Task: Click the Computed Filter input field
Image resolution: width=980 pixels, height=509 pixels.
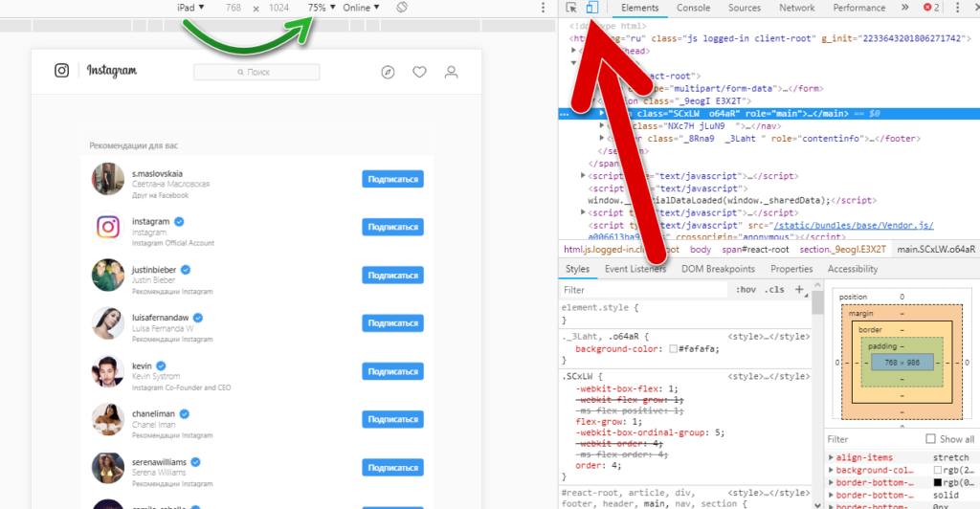Action: coord(874,439)
